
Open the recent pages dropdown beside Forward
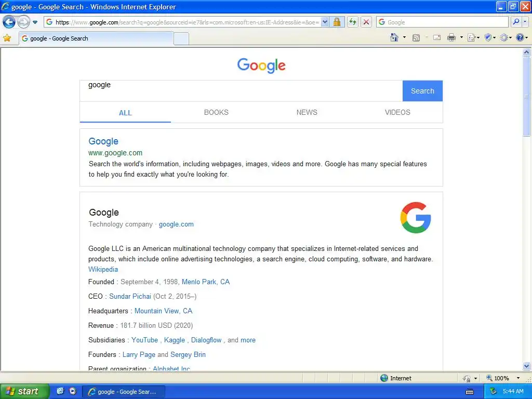click(35, 22)
